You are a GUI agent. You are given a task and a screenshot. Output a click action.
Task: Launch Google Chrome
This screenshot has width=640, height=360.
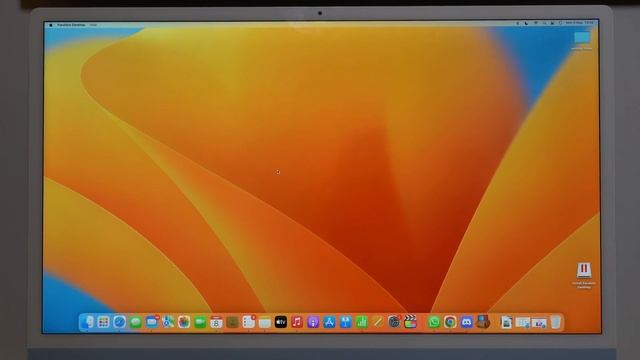[x=450, y=322]
